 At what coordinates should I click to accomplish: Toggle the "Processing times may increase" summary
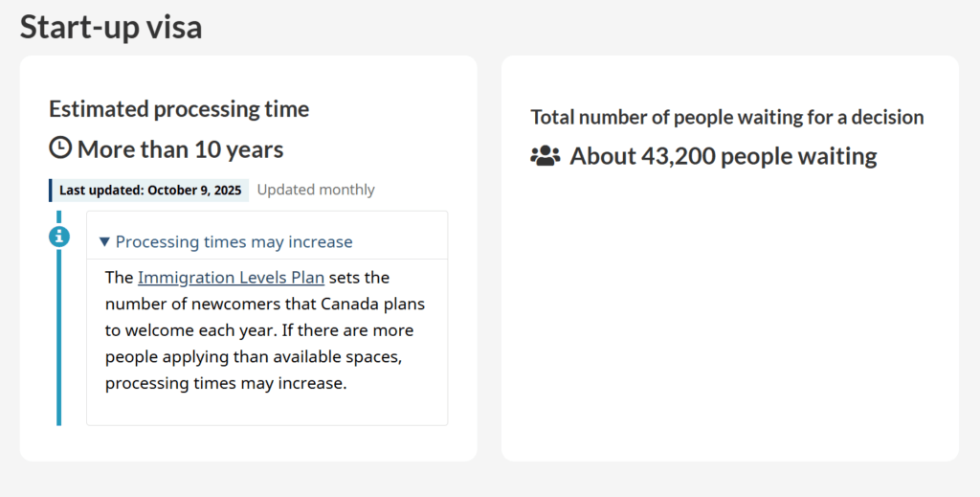click(x=234, y=242)
